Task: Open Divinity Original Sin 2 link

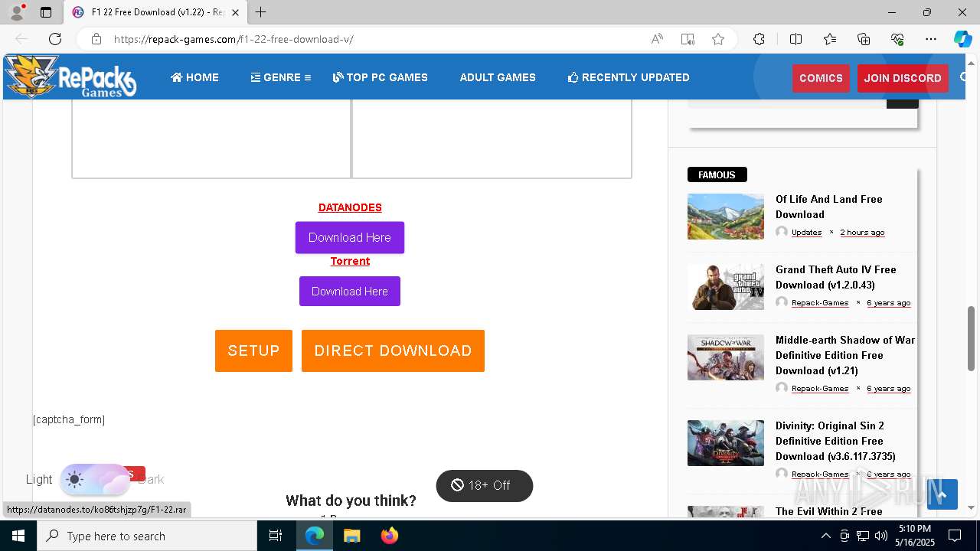Action: 835,441
